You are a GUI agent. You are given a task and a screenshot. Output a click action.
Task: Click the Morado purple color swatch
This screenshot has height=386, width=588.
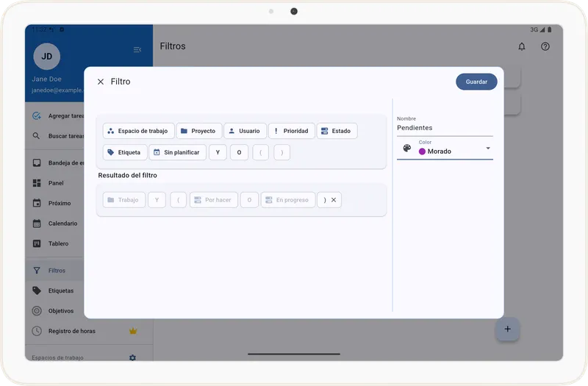pyautogui.click(x=422, y=151)
